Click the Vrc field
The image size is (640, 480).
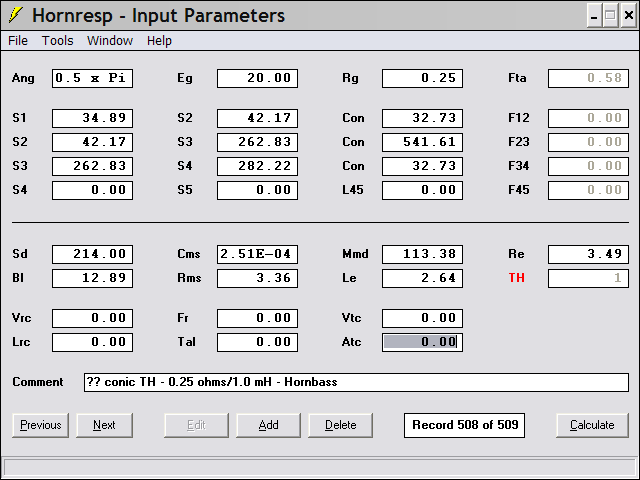(x=92, y=318)
